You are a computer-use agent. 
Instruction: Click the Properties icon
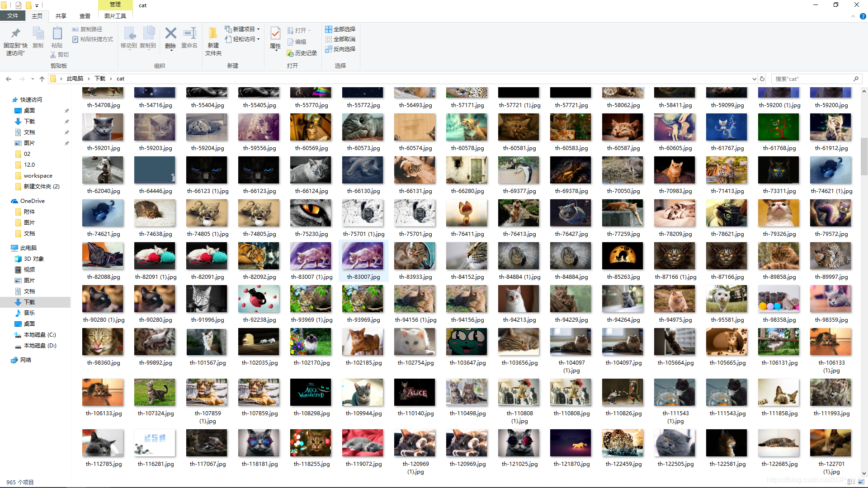pos(275,33)
